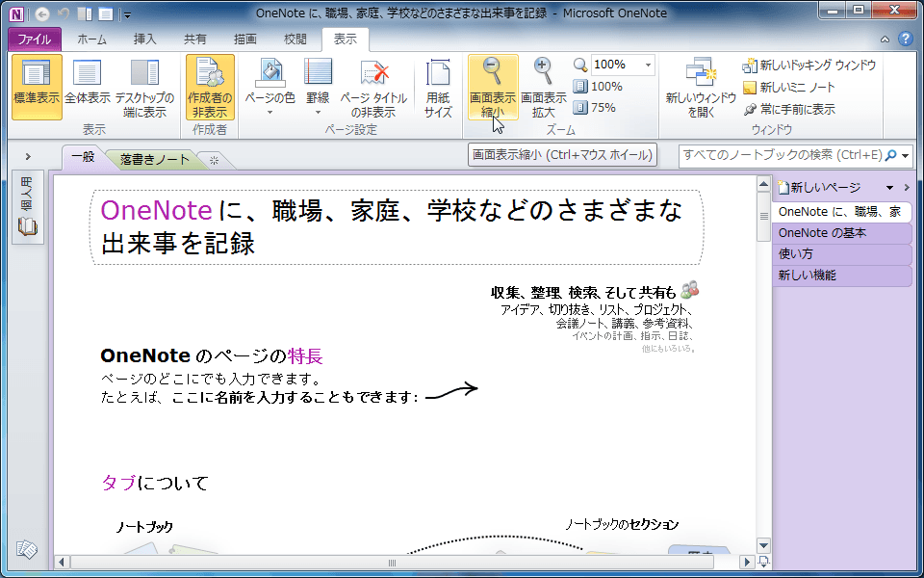Screen dimensions: 924x578
Task: Click the search all notebooks box
Action: [782, 156]
